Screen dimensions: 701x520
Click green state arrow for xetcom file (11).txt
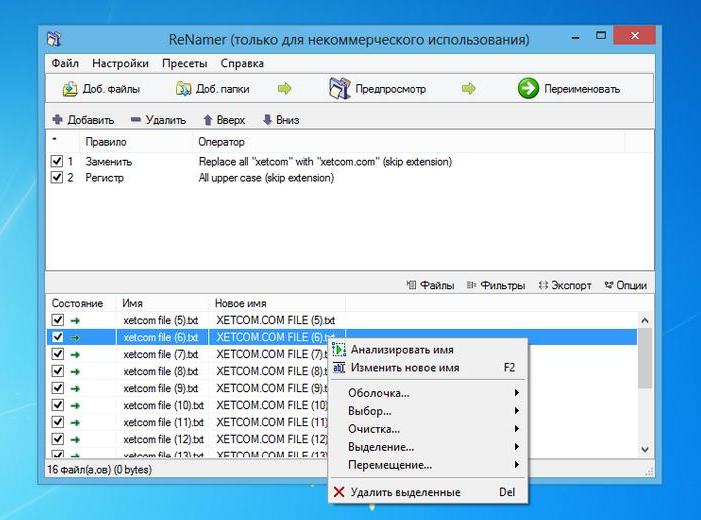pos(75,422)
